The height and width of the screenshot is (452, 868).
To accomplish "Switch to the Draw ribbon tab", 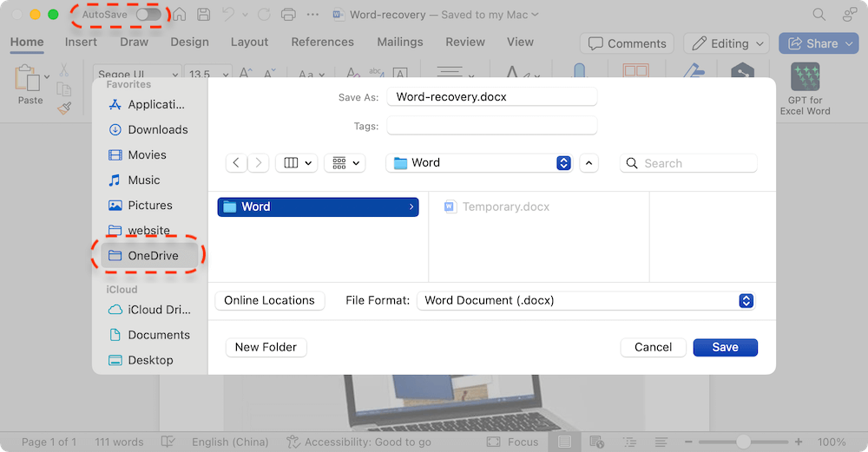I will pyautogui.click(x=134, y=42).
